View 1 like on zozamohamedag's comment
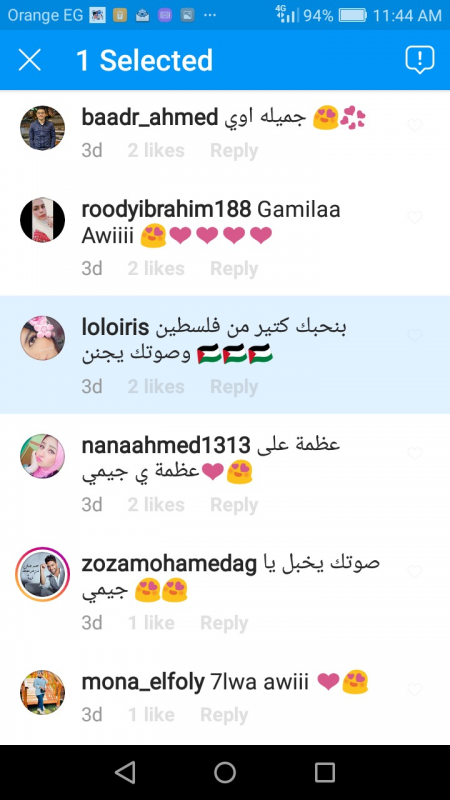This screenshot has height=800, width=450. 151,623
